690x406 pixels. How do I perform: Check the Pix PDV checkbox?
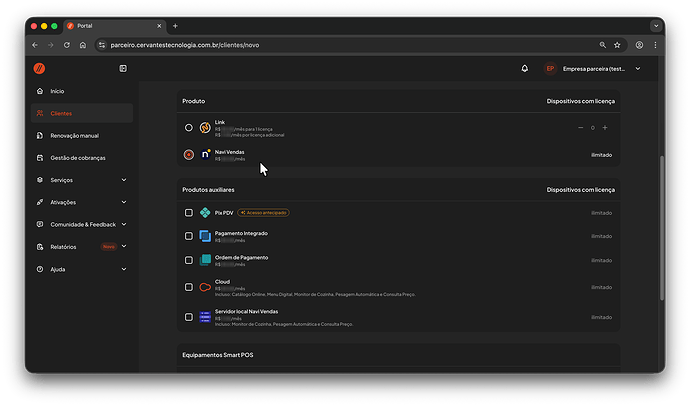(189, 212)
